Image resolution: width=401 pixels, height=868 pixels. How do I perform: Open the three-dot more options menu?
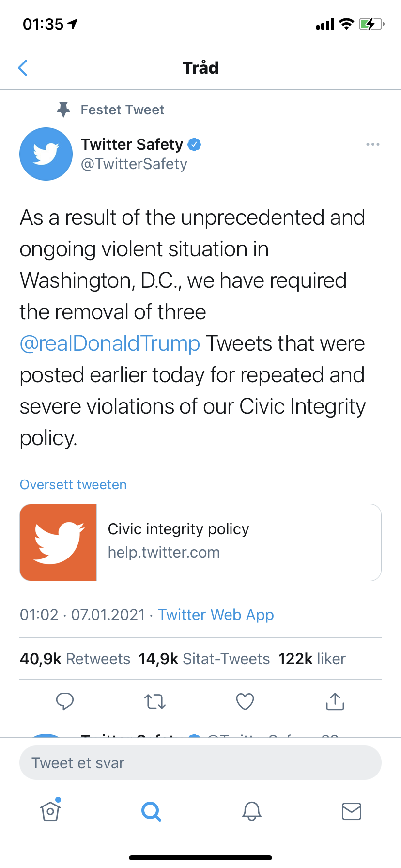tap(372, 144)
